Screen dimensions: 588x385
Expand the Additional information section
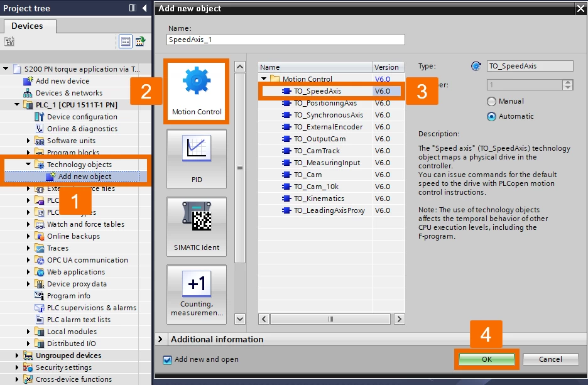[160, 339]
